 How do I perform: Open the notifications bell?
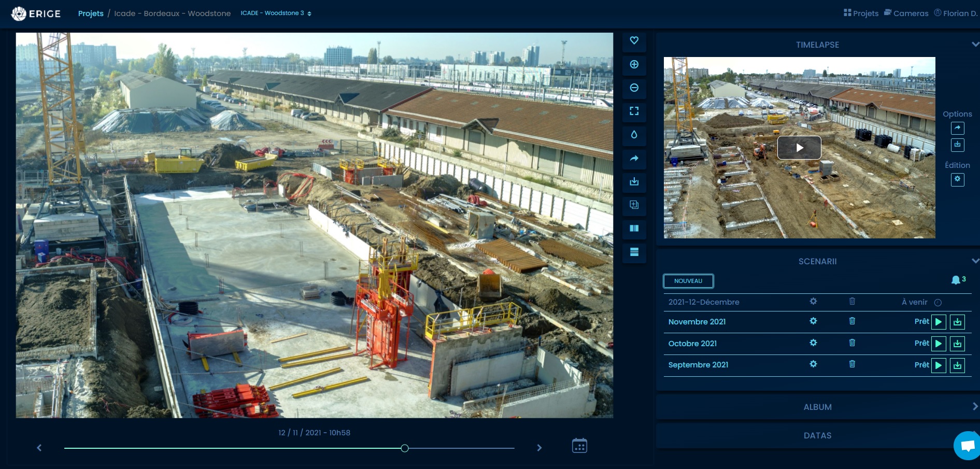956,280
